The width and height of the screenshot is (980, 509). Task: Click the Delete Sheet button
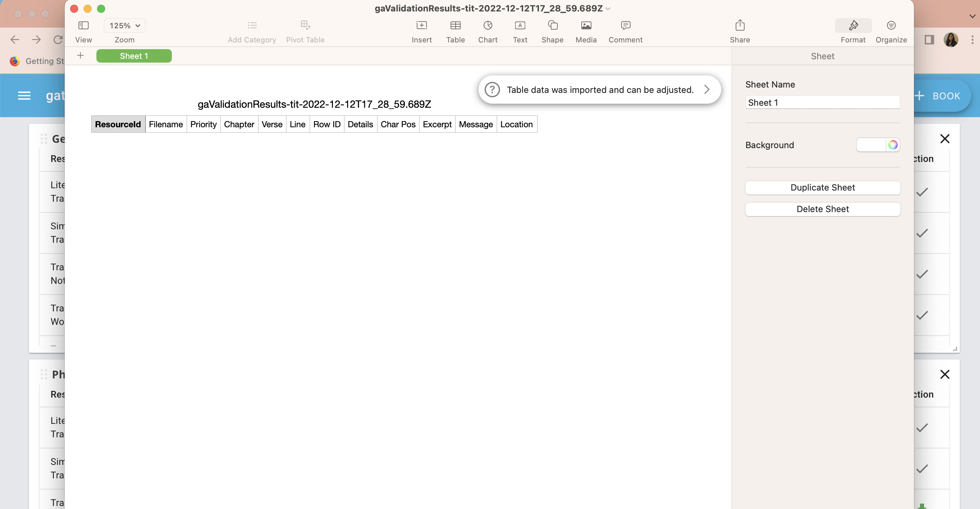[x=823, y=209]
